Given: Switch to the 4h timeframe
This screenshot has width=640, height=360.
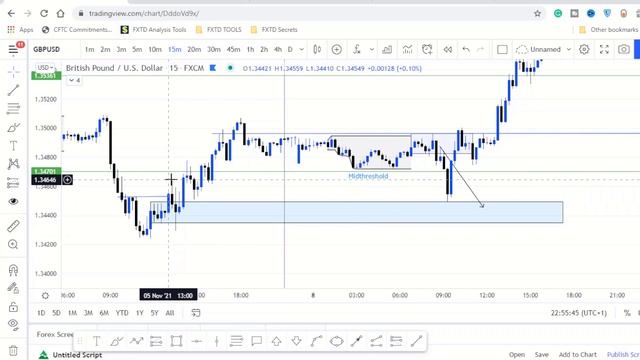Looking at the screenshot, I should pyautogui.click(x=278, y=49).
